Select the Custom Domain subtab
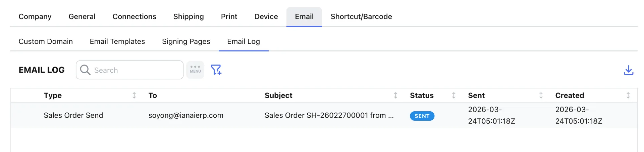This screenshot has width=644, height=152. point(46,41)
